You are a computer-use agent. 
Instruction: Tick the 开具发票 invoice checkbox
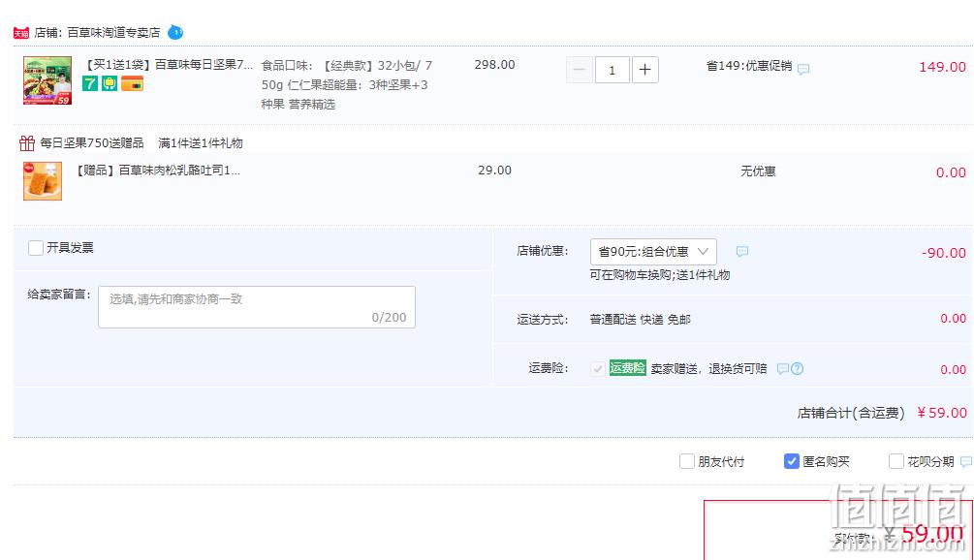(36, 248)
